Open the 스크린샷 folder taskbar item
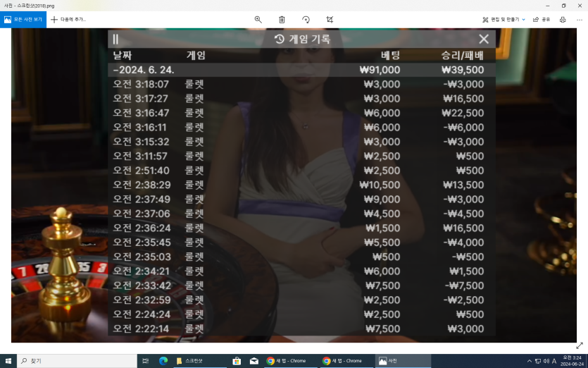This screenshot has height=368, width=588. tap(200, 361)
